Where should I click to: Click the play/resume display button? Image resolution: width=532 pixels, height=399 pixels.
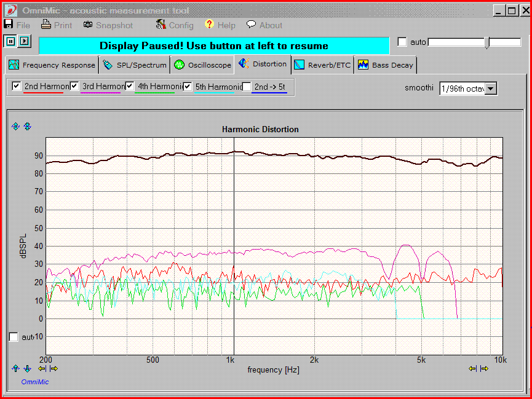tap(24, 41)
